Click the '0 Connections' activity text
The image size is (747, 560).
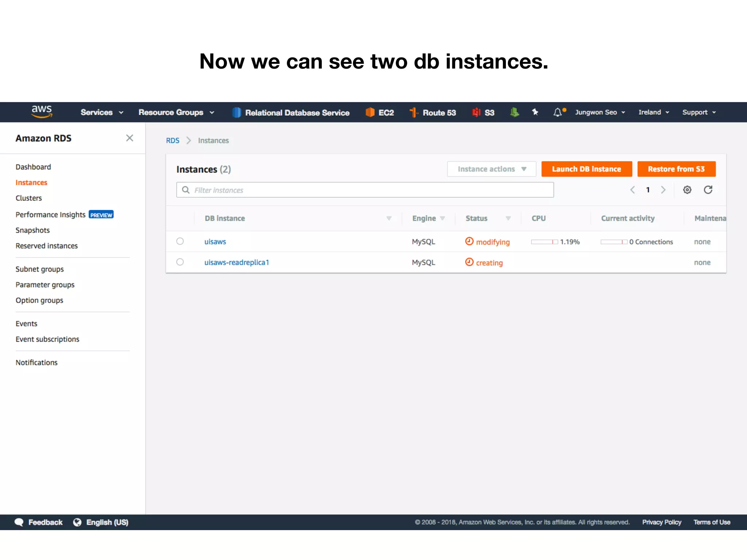[651, 242]
